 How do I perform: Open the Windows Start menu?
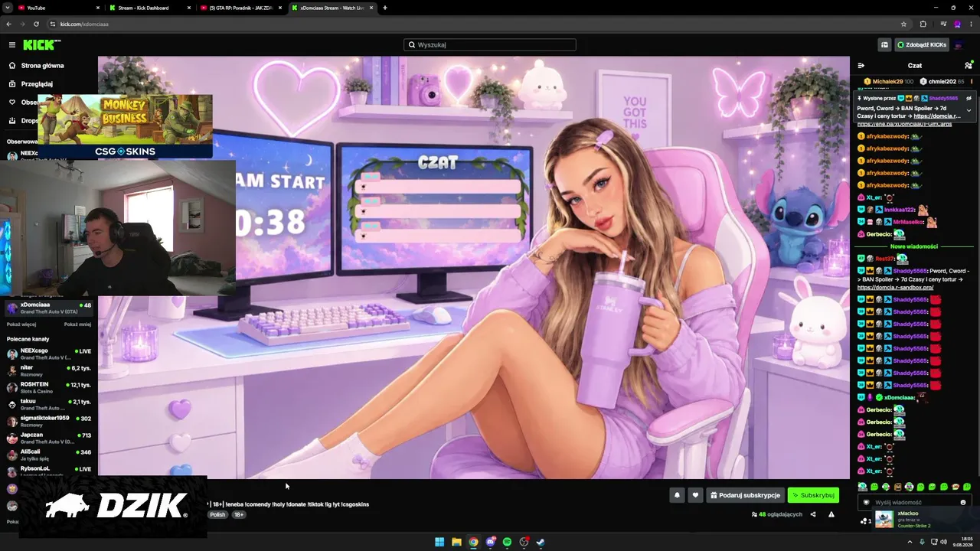439,543
